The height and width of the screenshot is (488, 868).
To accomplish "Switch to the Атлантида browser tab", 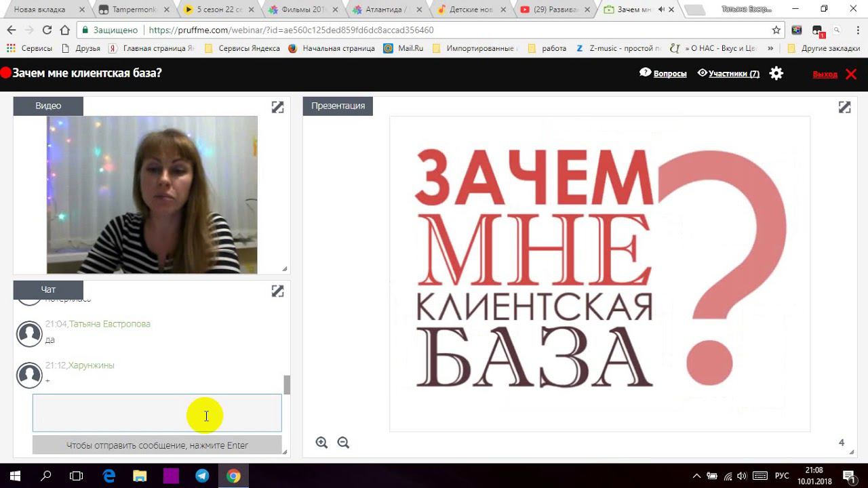I will 384,9.
